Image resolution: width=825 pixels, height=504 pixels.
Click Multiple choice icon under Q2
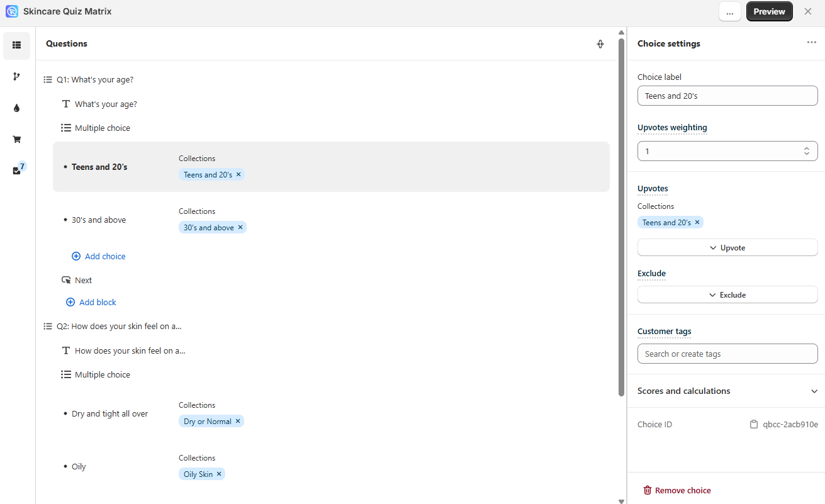coord(66,374)
